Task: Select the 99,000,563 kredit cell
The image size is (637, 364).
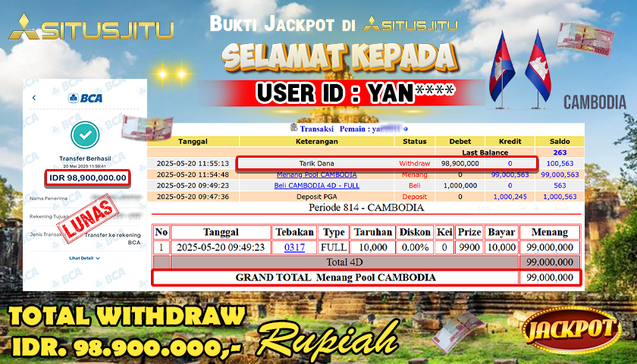Action: [510, 174]
